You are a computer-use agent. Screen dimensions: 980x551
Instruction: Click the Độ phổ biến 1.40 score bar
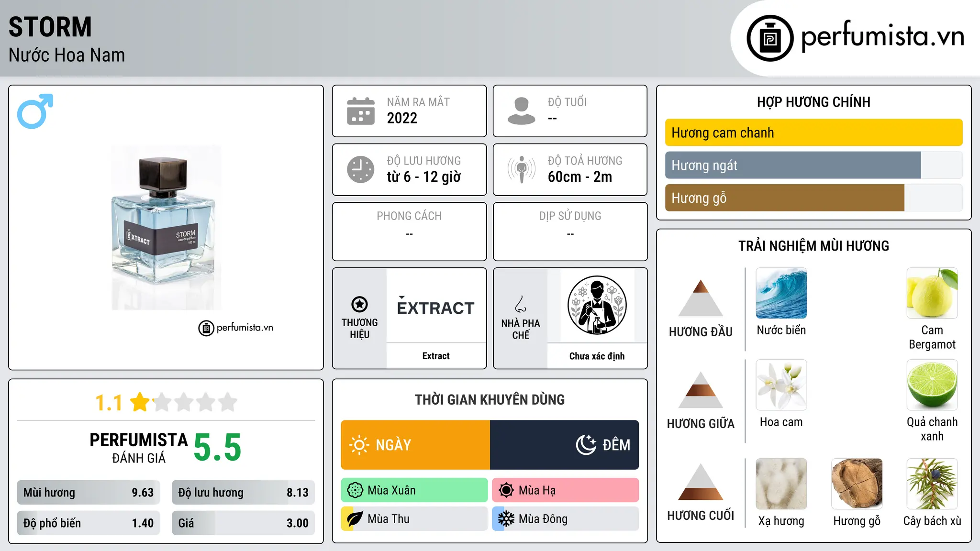click(89, 523)
